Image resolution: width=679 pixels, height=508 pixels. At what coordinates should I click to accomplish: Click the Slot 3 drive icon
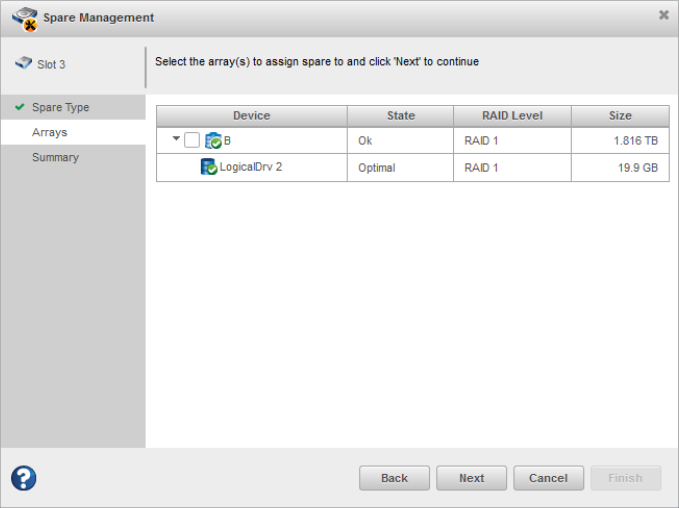click(x=23, y=64)
